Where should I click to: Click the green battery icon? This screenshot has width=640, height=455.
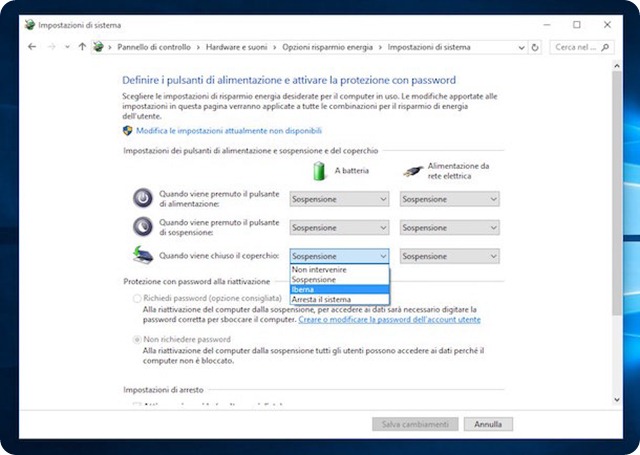click(x=319, y=171)
